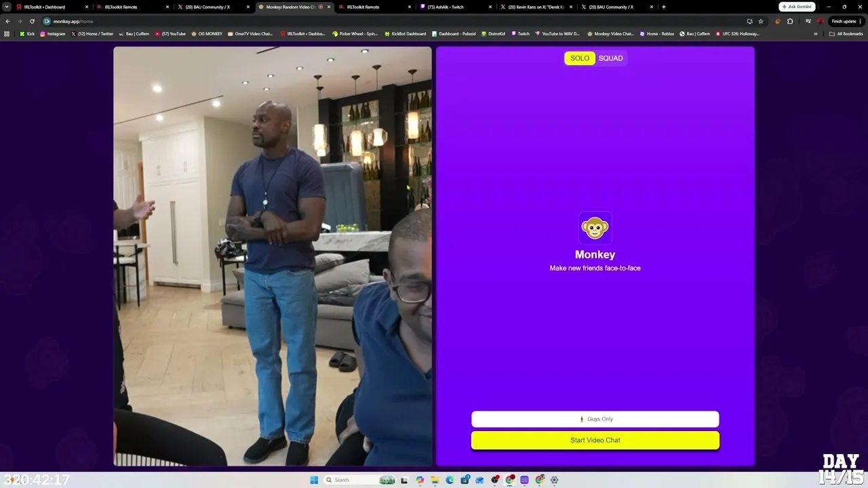Click the Monkey logo icon
This screenshot has height=488, width=868.
pos(595,228)
